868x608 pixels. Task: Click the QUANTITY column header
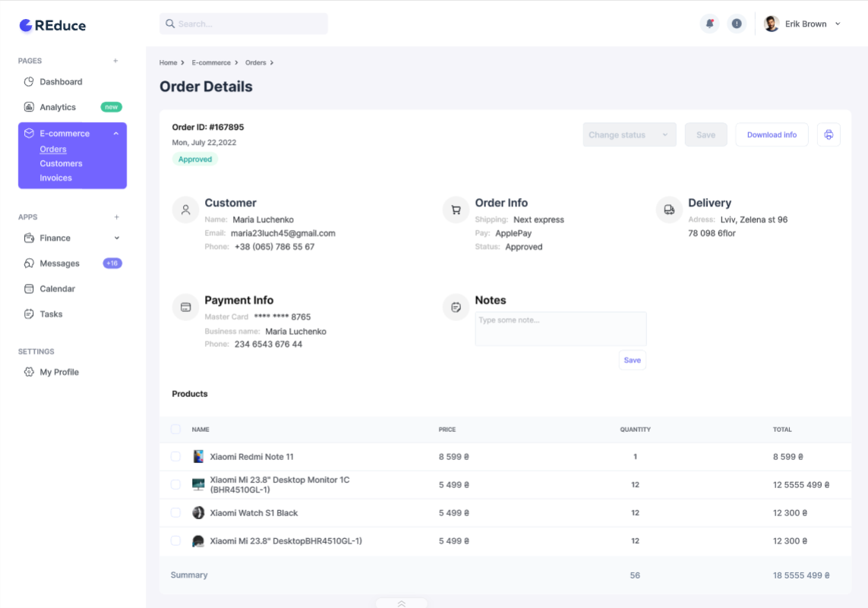(x=635, y=430)
